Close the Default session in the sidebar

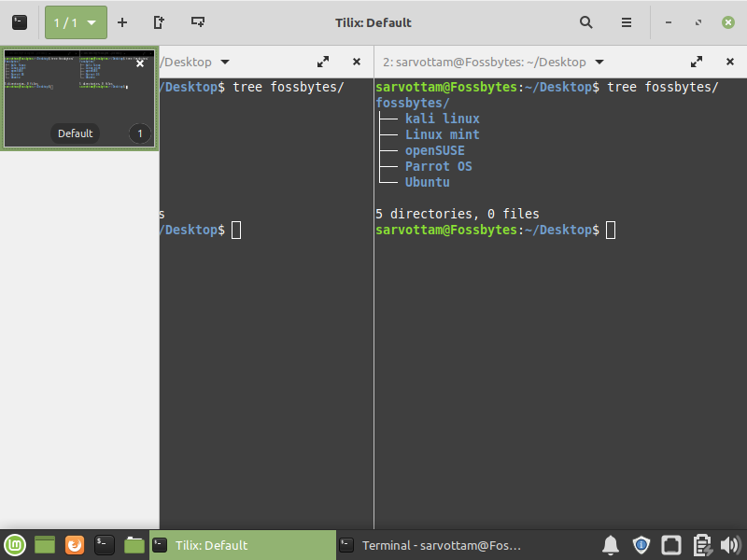[x=140, y=63]
